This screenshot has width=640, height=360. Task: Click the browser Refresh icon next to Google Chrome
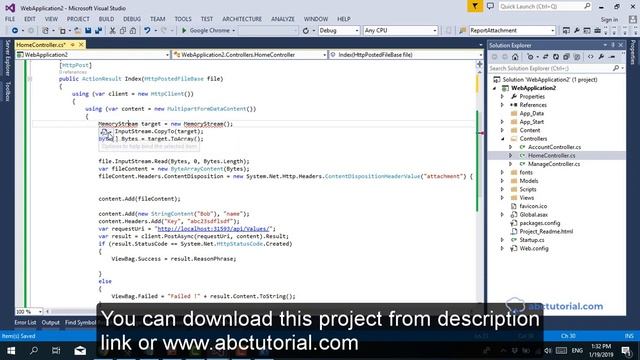click(x=306, y=31)
